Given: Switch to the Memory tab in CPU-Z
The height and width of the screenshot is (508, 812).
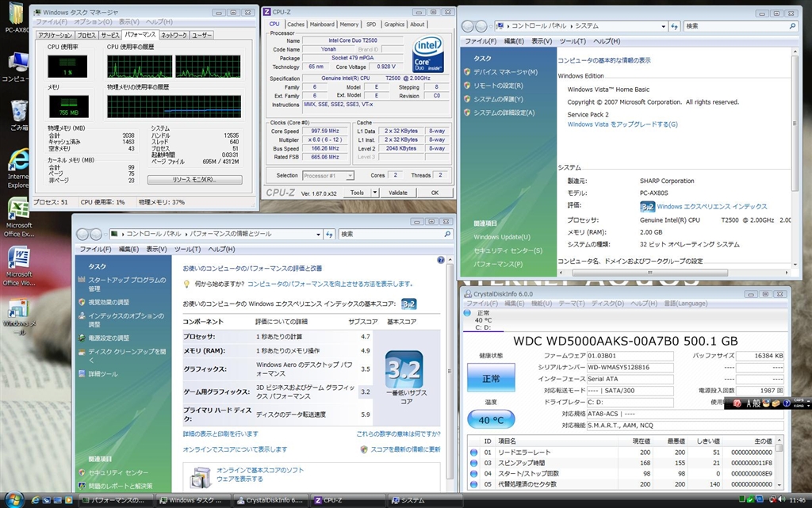Looking at the screenshot, I should (x=349, y=25).
